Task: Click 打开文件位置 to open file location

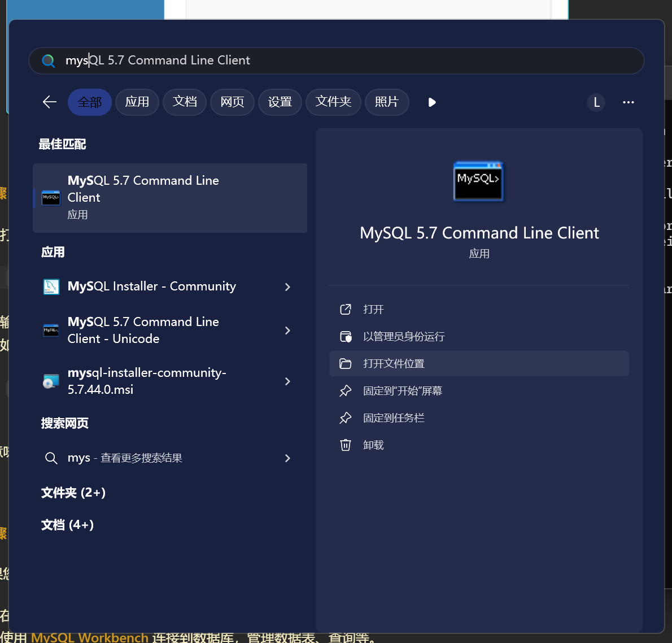Action: tap(394, 364)
